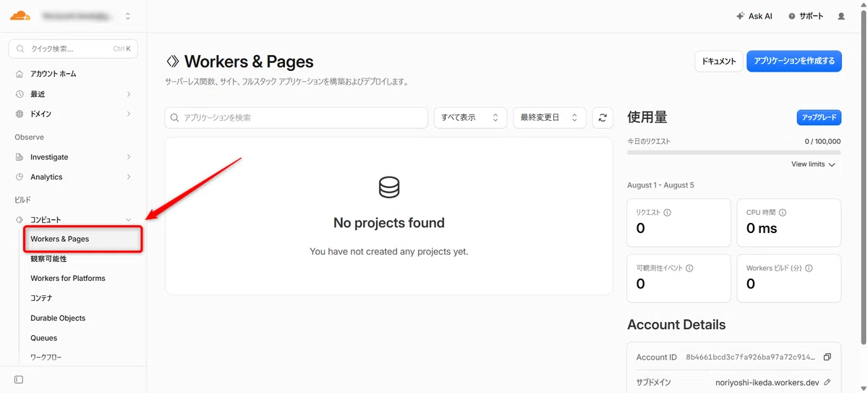This screenshot has width=868, height=393.
Task: Click the August 1 - August 5 text
Action: [x=660, y=185]
